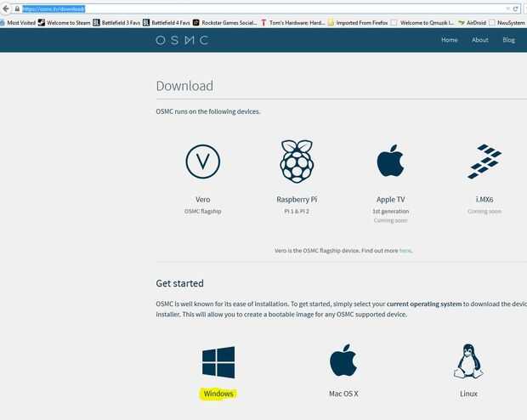Open the AirDroid bookmark

[473, 23]
